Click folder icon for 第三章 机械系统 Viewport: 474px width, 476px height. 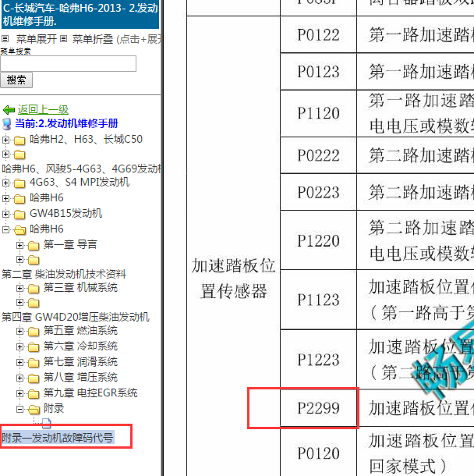34,289
